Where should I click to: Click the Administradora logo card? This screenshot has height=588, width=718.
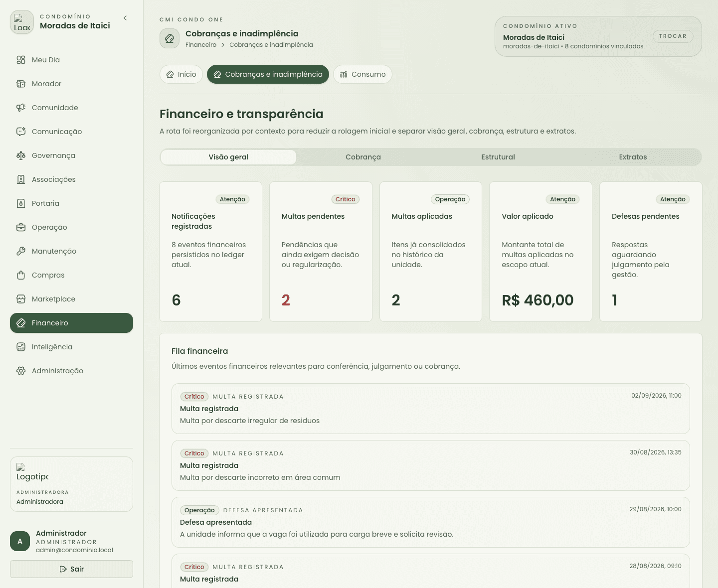click(x=71, y=484)
